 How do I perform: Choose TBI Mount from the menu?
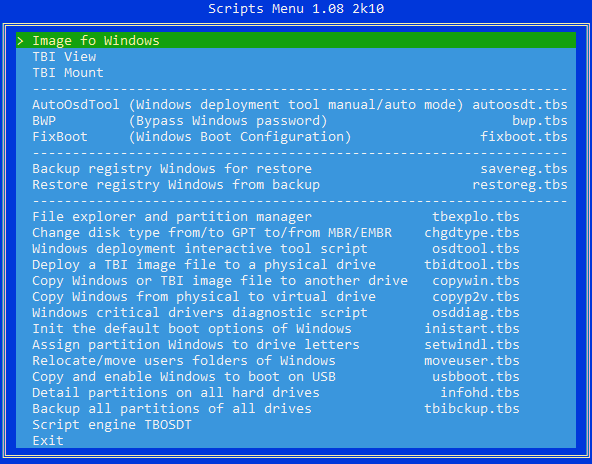[x=296, y=72]
